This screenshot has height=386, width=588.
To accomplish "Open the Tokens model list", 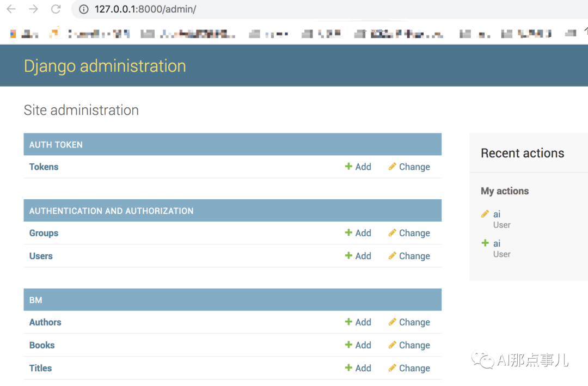I will (x=44, y=167).
